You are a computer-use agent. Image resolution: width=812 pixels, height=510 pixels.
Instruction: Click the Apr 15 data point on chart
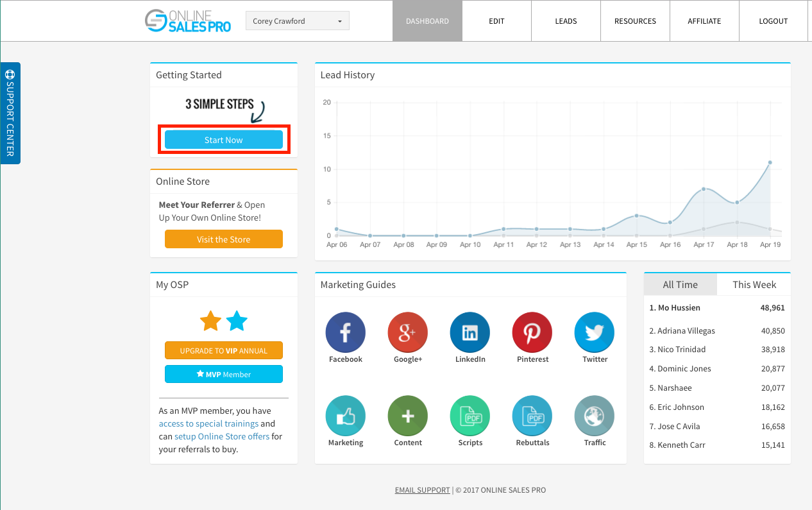[637, 216]
